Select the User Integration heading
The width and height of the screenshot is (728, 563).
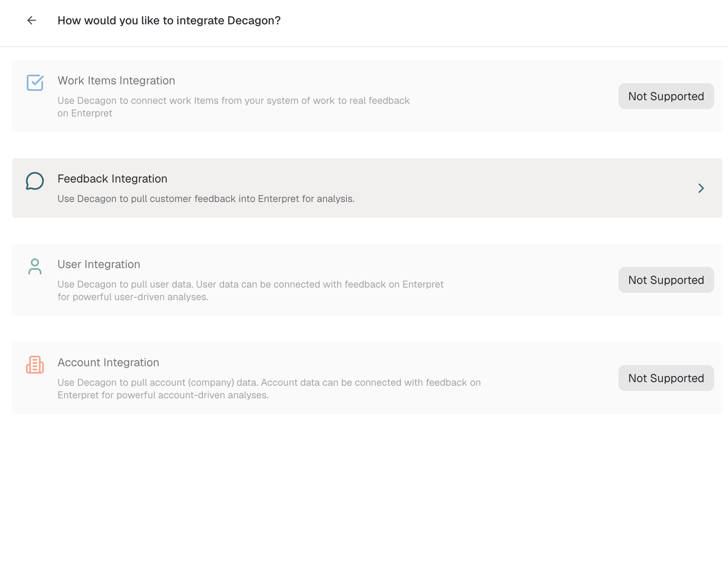[x=99, y=264]
